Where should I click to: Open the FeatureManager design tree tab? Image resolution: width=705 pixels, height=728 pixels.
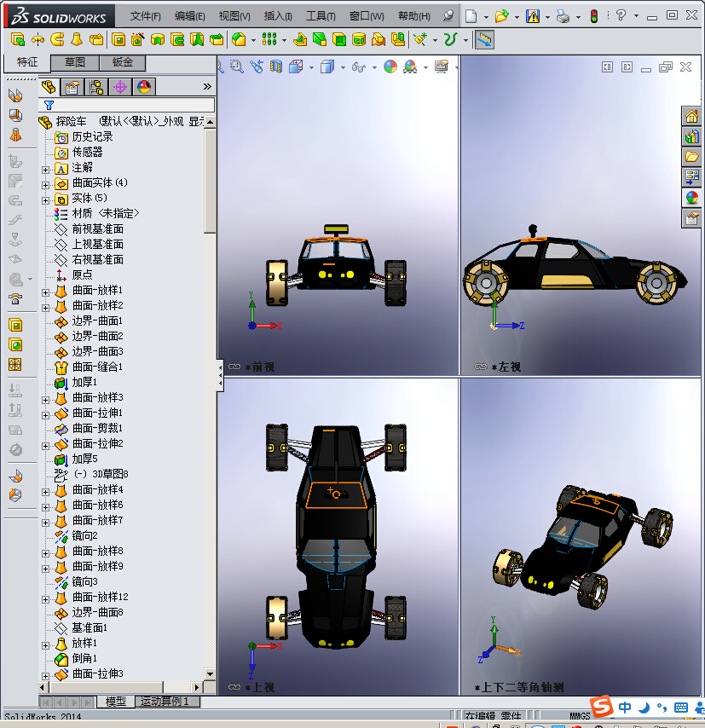coord(49,87)
